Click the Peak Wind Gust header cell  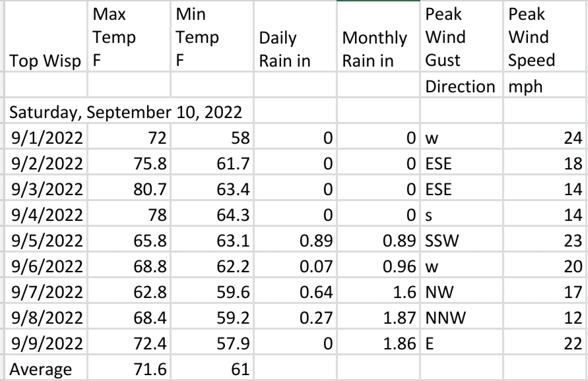[x=462, y=36]
